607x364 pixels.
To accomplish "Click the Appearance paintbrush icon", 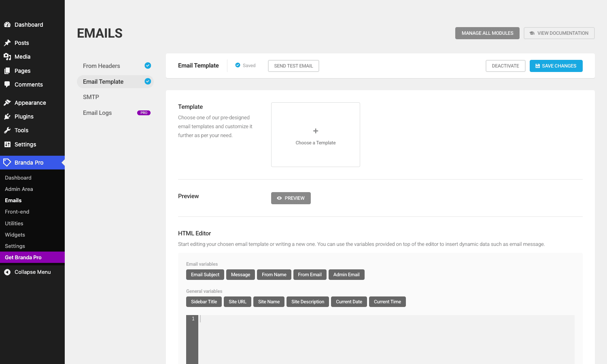I will [x=7, y=103].
